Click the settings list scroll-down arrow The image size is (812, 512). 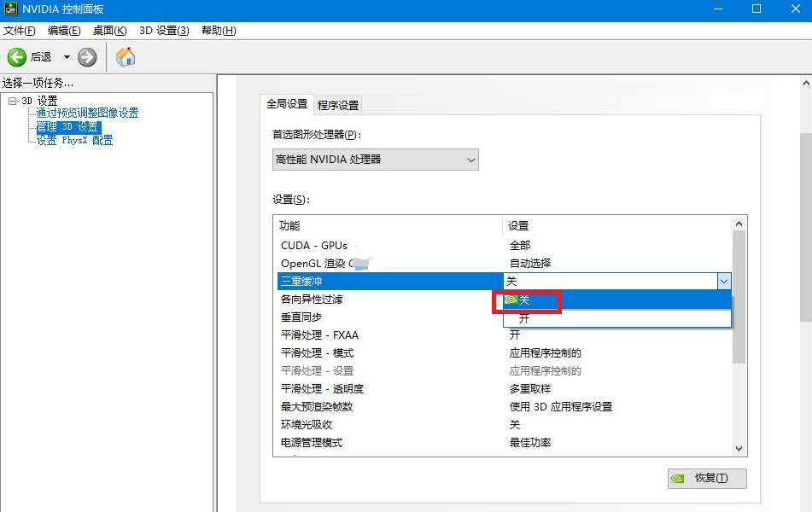coord(739,449)
